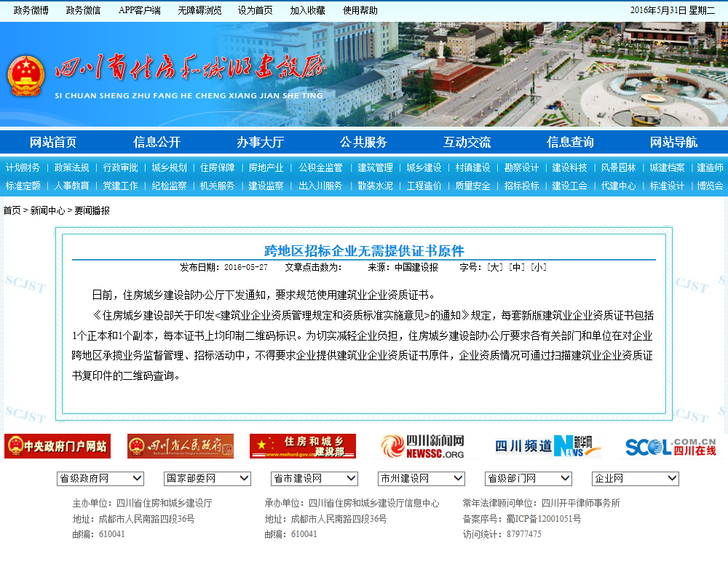The width and height of the screenshot is (728, 564).
Task: Visit 四川新闻网 NEWSSC.ORG logo
Action: tap(423, 446)
